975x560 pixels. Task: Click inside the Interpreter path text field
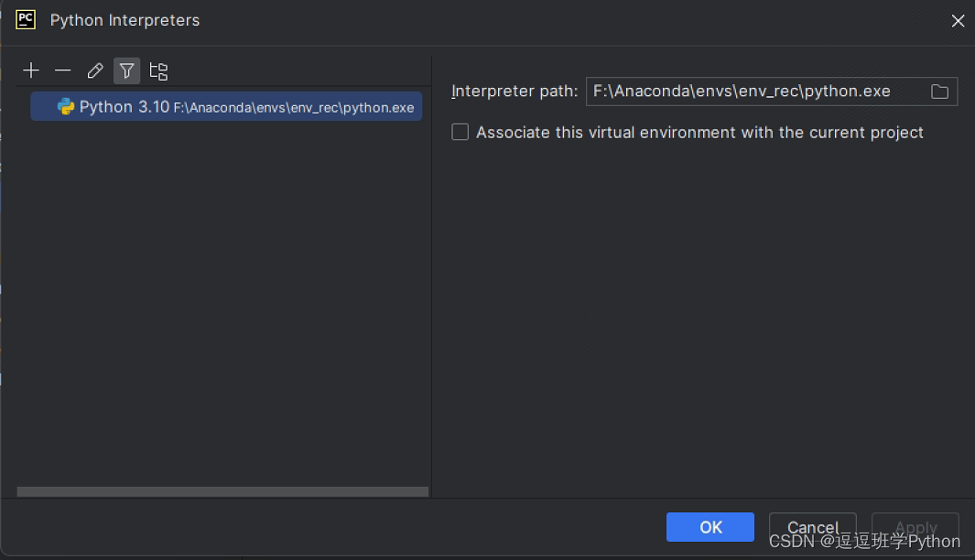742,92
